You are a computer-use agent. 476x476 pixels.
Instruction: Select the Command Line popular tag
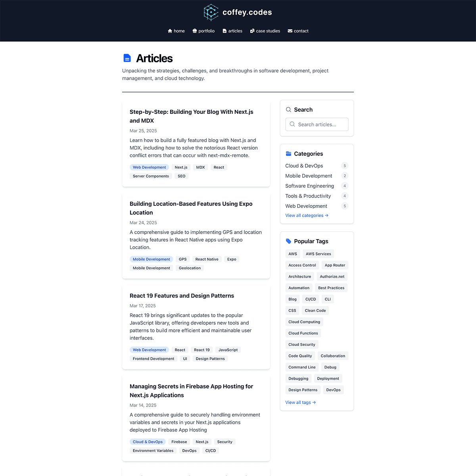(x=302, y=367)
